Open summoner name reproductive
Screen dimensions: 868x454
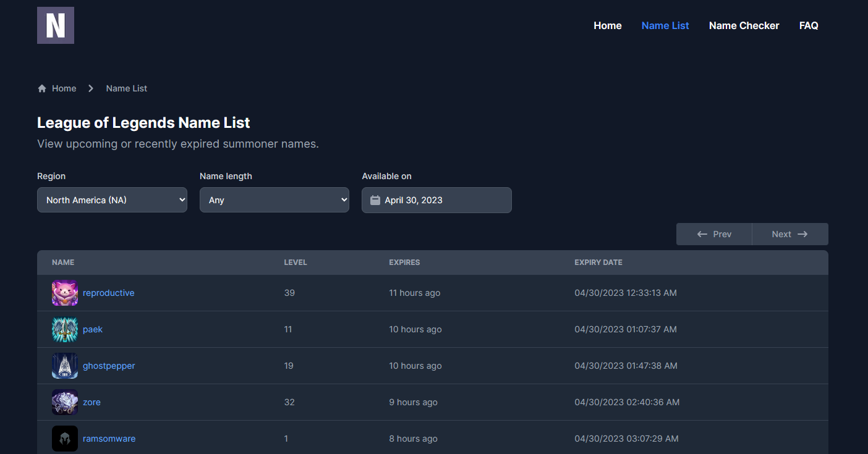pyautogui.click(x=109, y=293)
